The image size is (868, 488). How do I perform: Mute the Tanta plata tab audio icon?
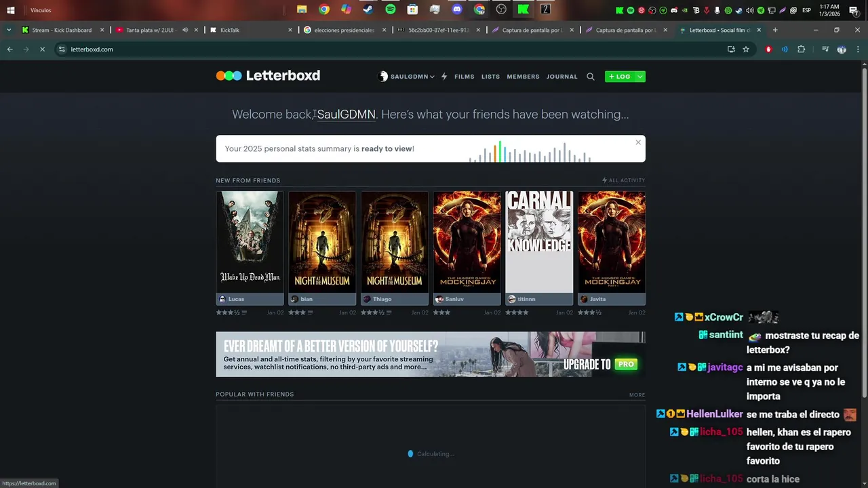click(x=185, y=30)
